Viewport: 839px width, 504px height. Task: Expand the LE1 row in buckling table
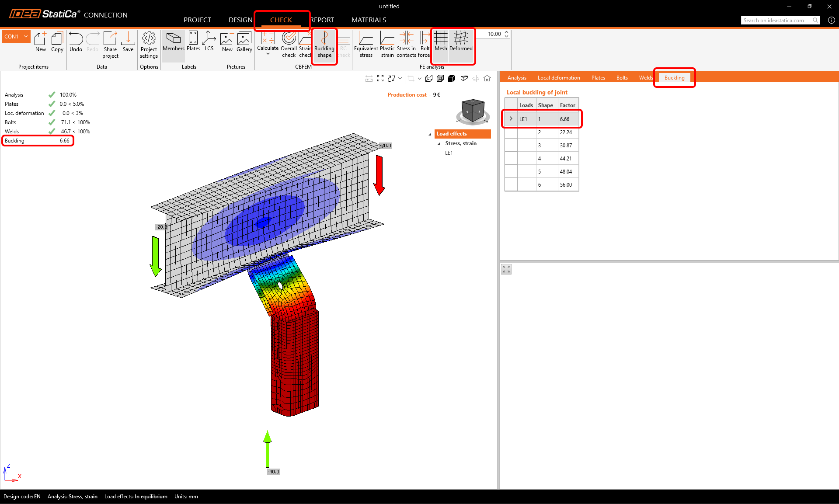point(511,119)
